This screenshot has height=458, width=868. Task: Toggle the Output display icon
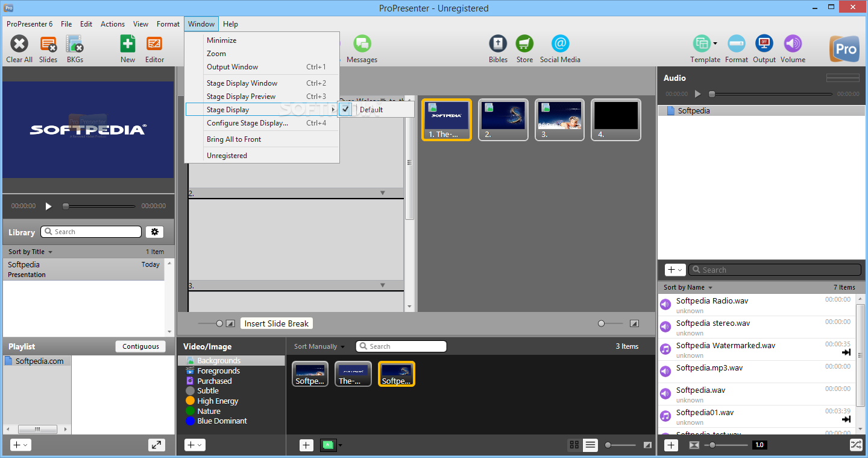[764, 44]
